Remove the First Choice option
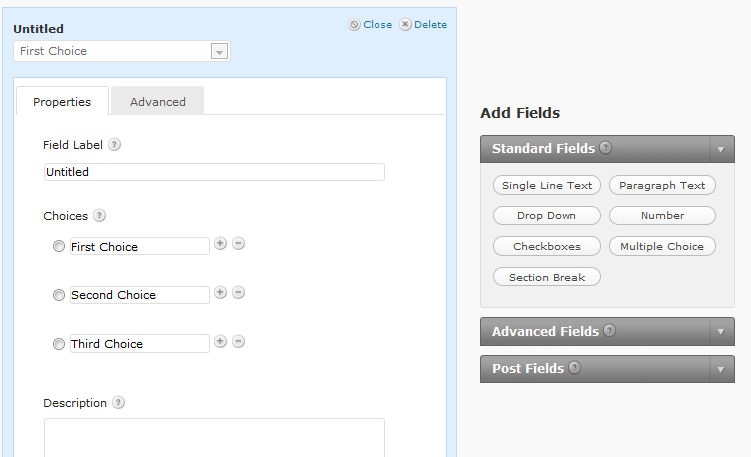 point(239,243)
